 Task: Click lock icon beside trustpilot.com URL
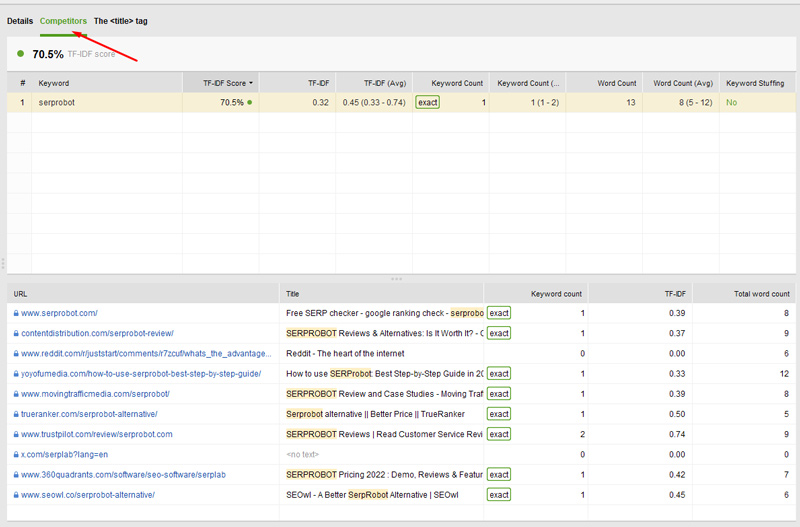coord(16,434)
